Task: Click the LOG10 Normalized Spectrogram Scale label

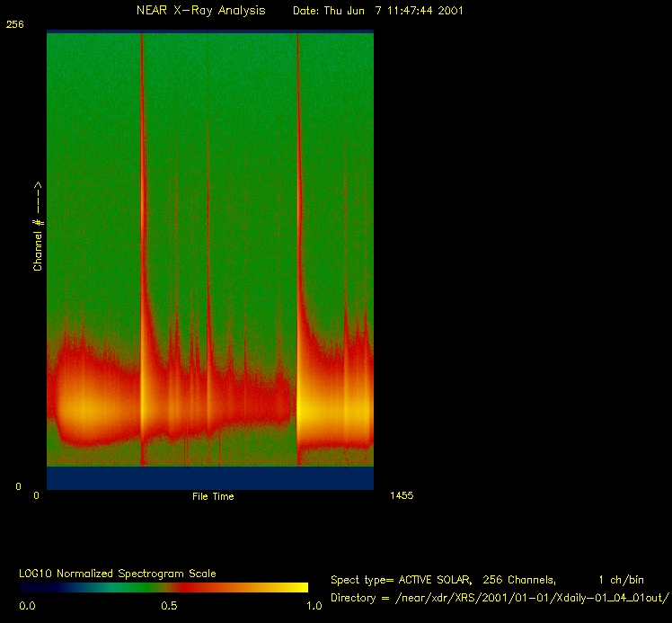Action: point(117,574)
